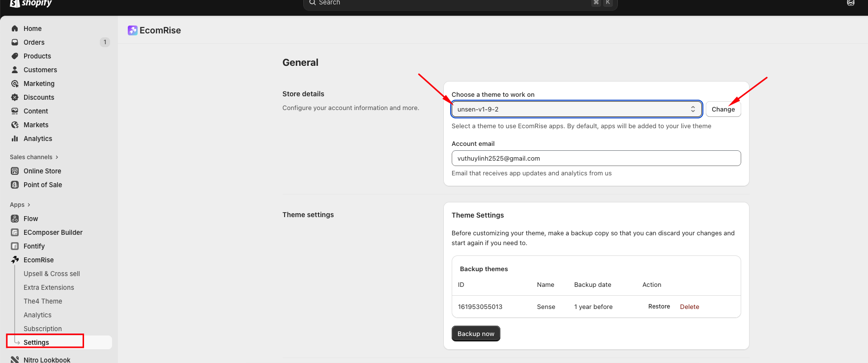Click the Shopify logo
The width and height of the screenshot is (868, 363).
point(31,3)
